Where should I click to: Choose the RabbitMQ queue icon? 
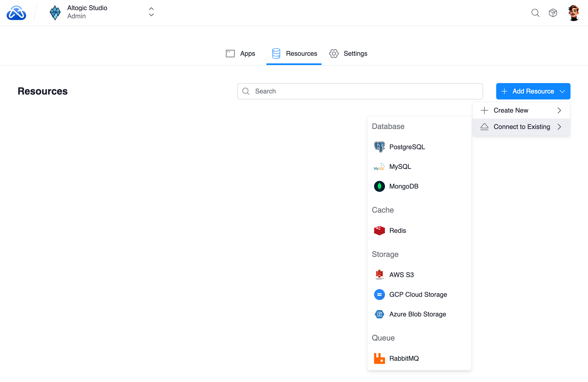(379, 359)
